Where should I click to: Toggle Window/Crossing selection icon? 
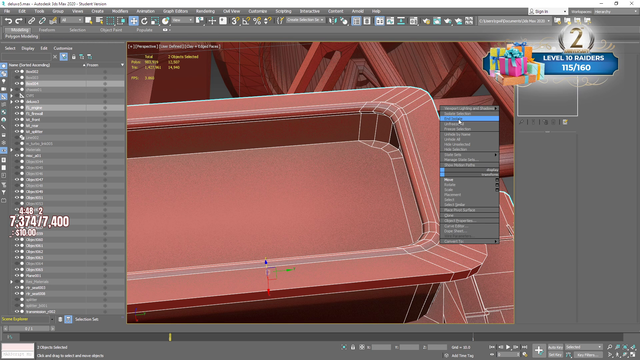[121, 20]
